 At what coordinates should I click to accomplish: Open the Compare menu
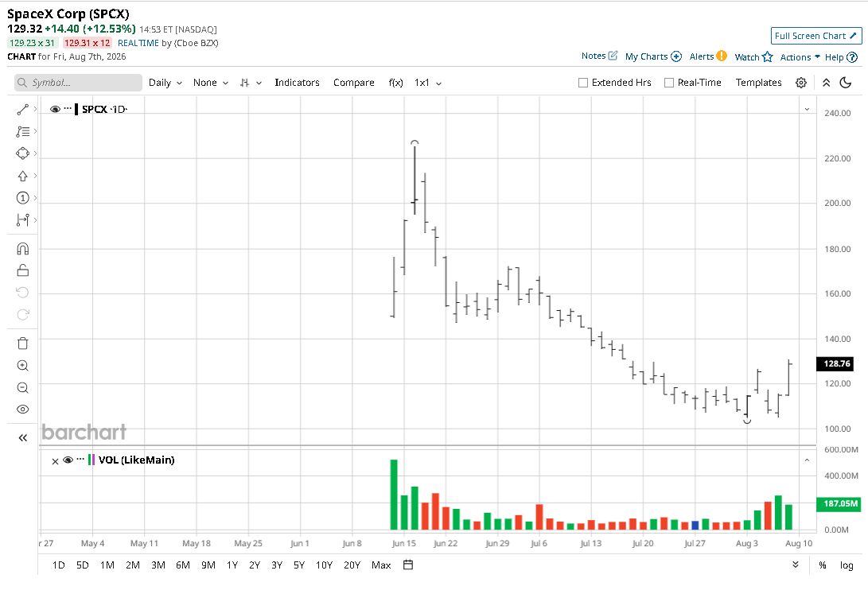coord(354,83)
